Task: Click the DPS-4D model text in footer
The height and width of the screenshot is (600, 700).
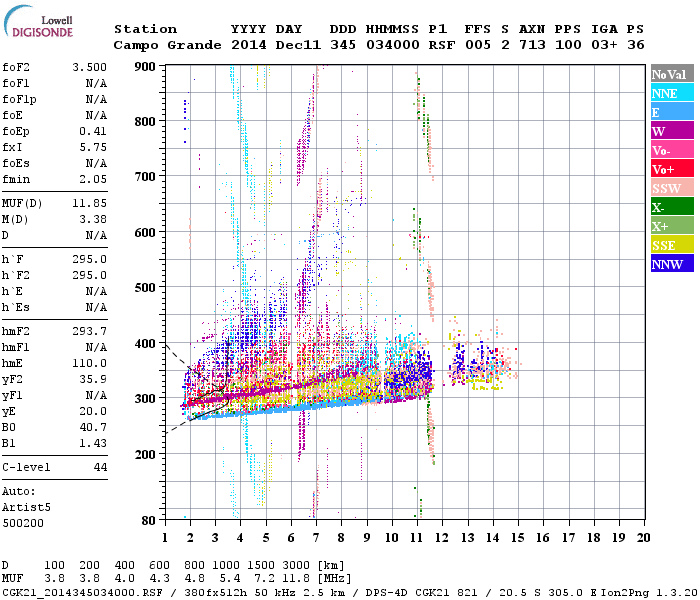Action: [386, 593]
